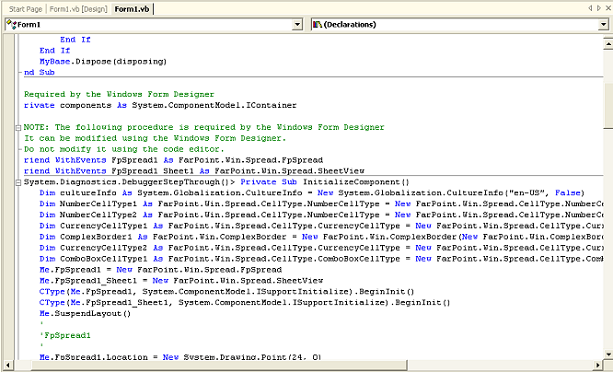Click the 'MyBase.Dispose(disposing)' line
Screen dimensions: 613x372
pyautogui.click(x=103, y=61)
